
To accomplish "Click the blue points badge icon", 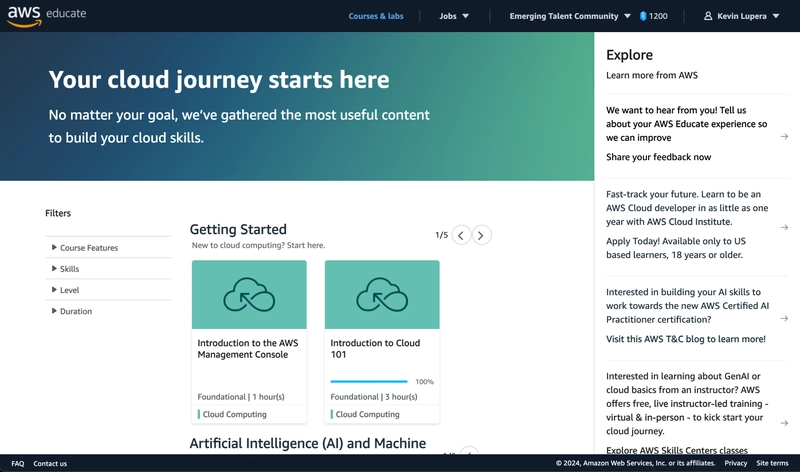I will click(643, 16).
